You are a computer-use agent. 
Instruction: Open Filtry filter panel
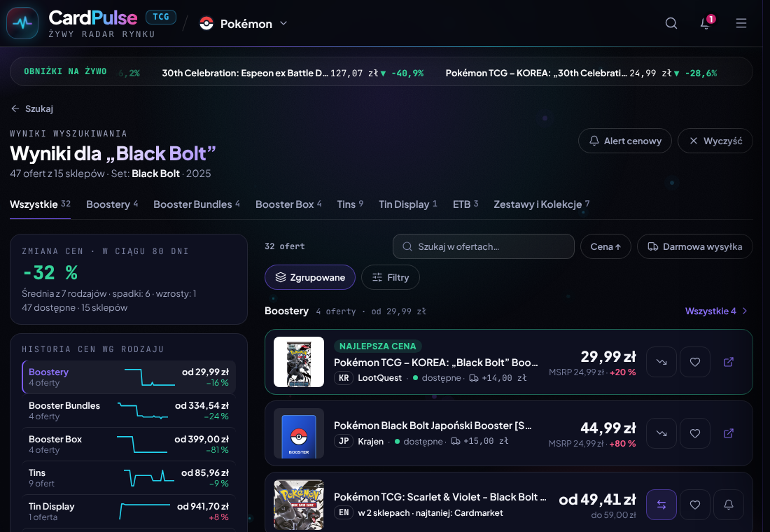click(391, 277)
